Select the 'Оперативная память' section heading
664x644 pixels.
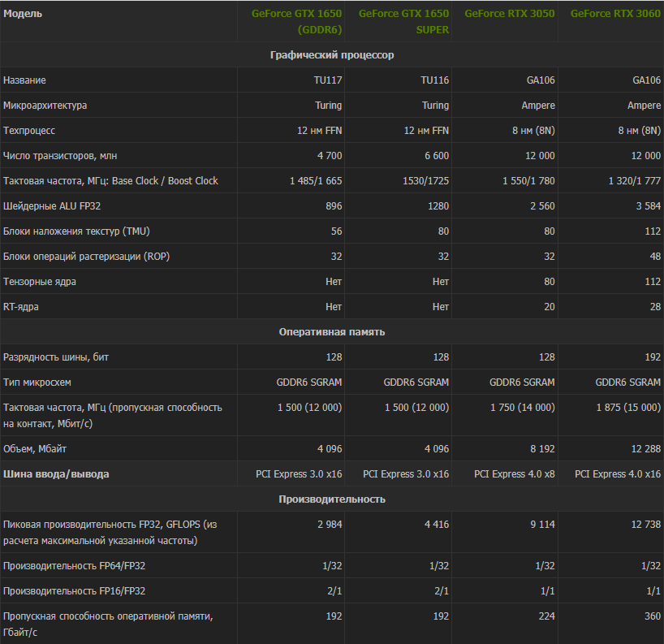point(332,332)
